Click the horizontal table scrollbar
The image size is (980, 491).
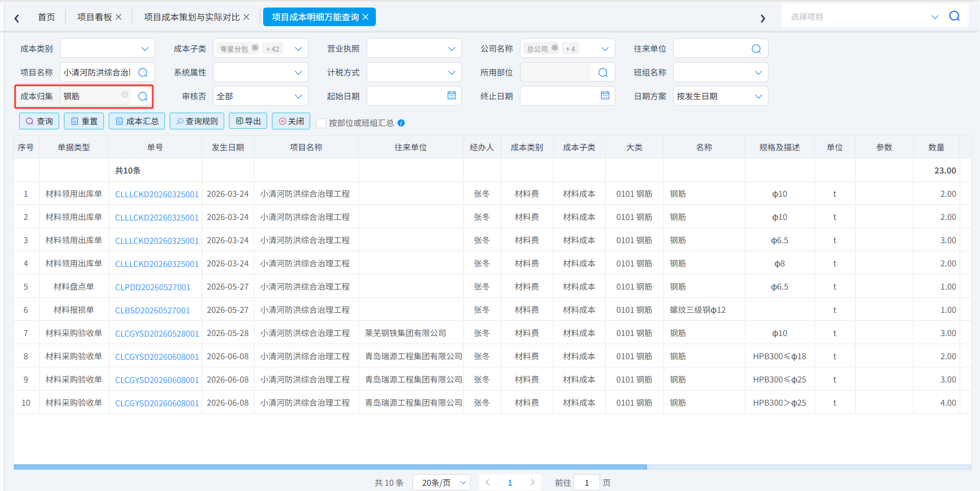330,467
